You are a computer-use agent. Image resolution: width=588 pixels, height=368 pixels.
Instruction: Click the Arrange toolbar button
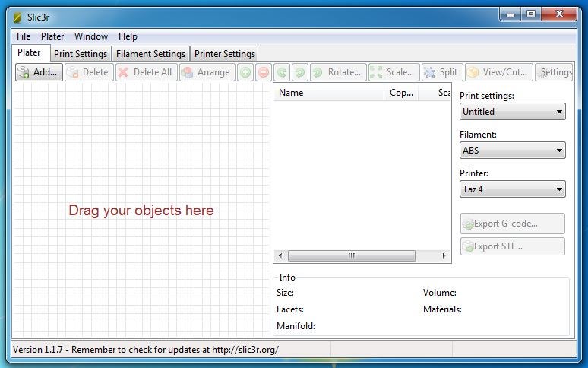[207, 72]
